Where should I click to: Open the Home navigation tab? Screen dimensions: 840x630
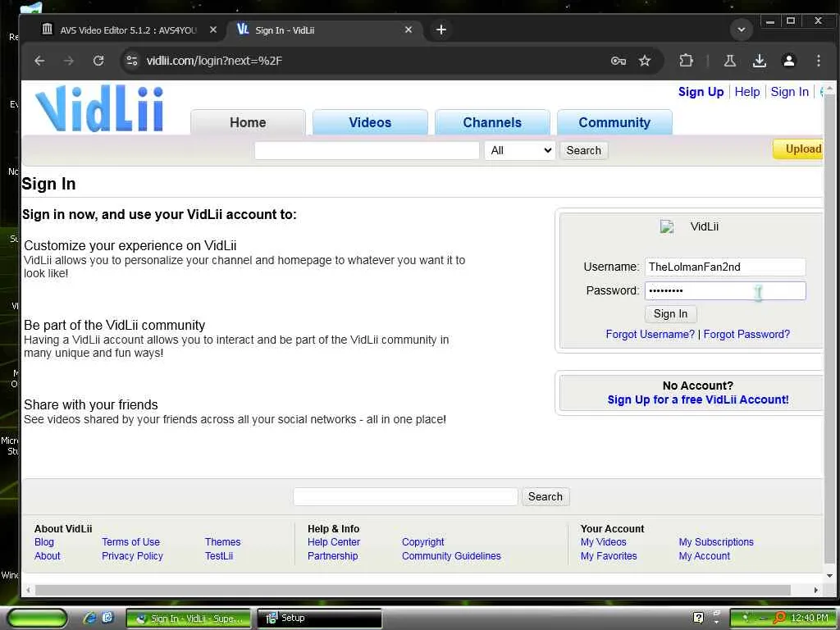click(248, 123)
